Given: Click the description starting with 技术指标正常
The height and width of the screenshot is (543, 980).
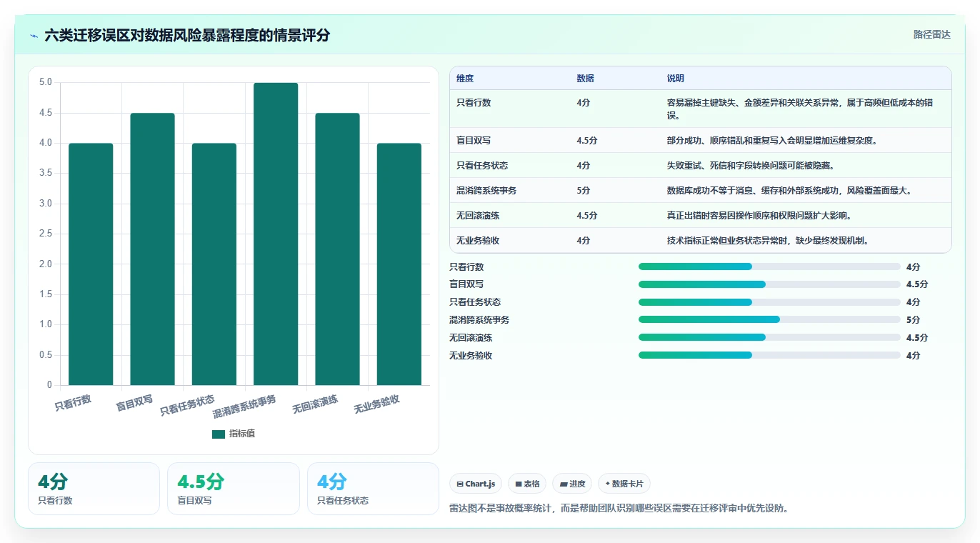Looking at the screenshot, I should [x=768, y=240].
